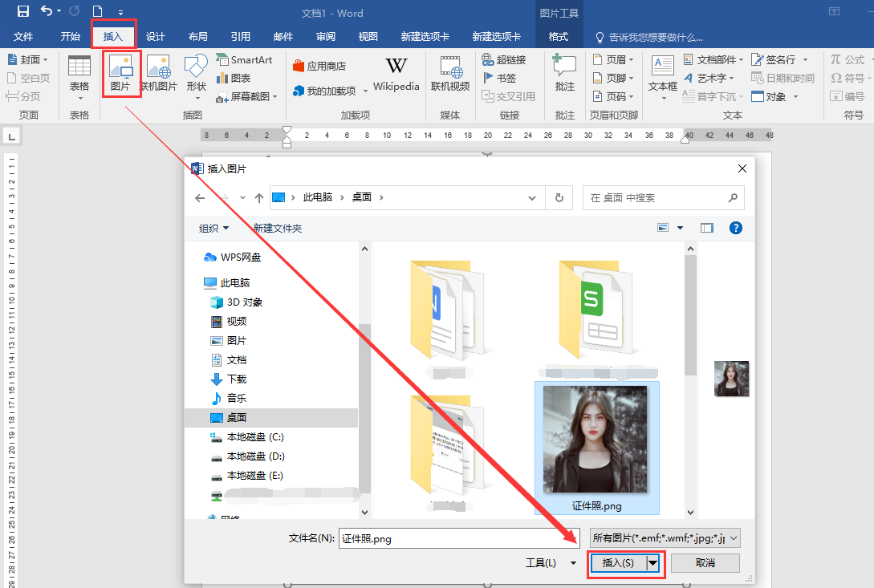This screenshot has width=874, height=588.
Task: Insert a picture using the 图片 icon
Action: click(121, 75)
